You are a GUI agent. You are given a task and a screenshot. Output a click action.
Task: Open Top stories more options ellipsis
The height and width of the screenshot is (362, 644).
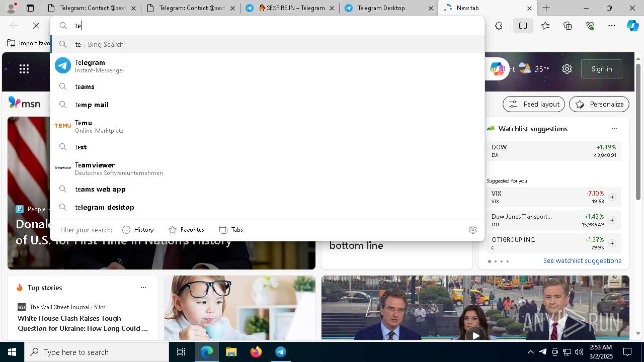point(143,288)
